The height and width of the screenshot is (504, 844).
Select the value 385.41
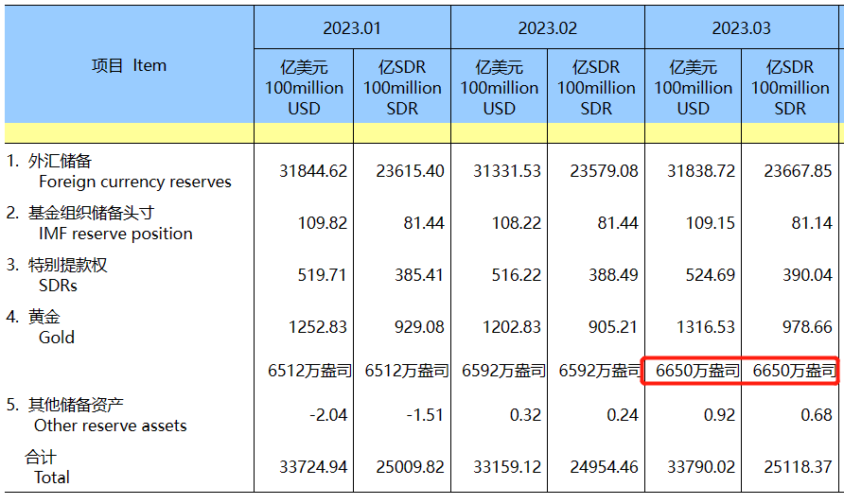(x=419, y=275)
